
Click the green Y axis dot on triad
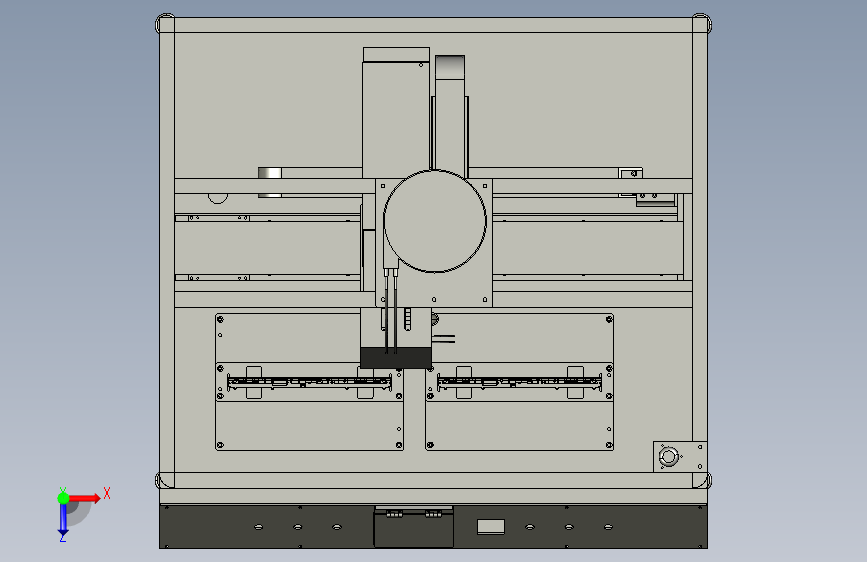click(x=63, y=498)
